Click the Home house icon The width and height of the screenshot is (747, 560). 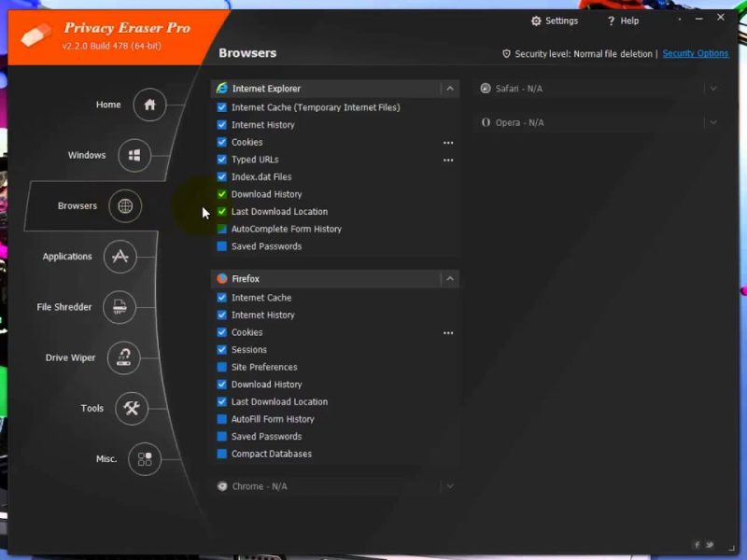pyautogui.click(x=149, y=105)
